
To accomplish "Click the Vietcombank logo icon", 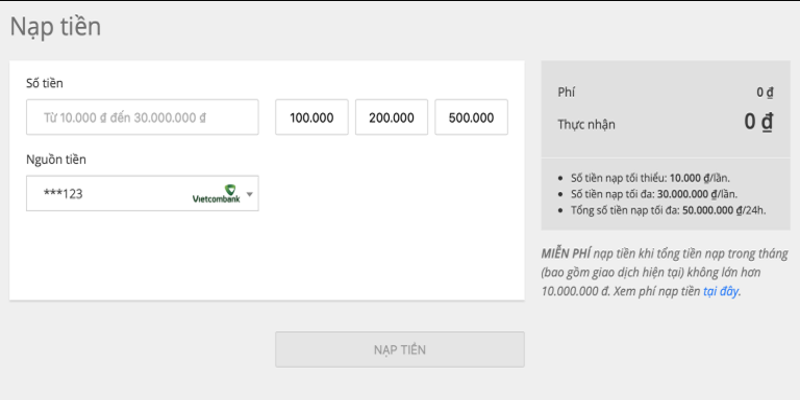I will tap(216, 194).
